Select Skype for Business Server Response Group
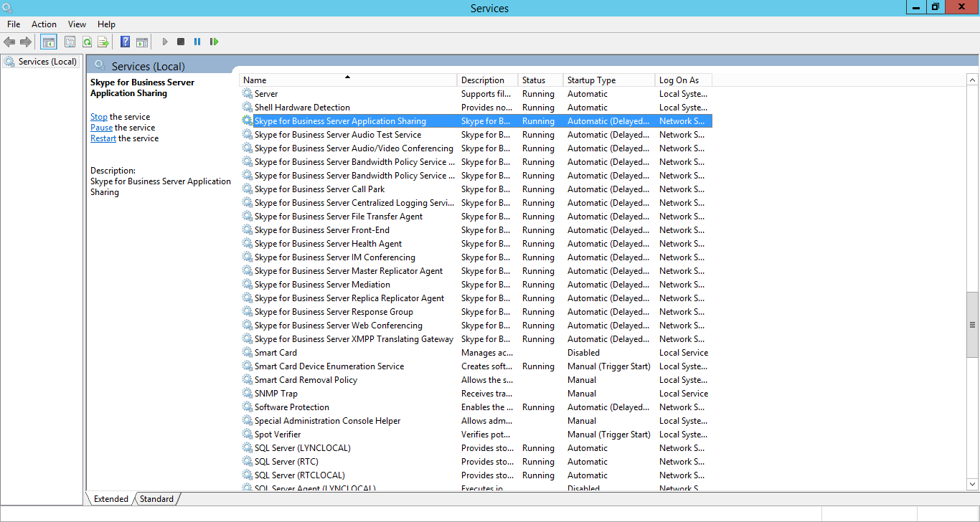Screen dimensions: 980x522 476,312
